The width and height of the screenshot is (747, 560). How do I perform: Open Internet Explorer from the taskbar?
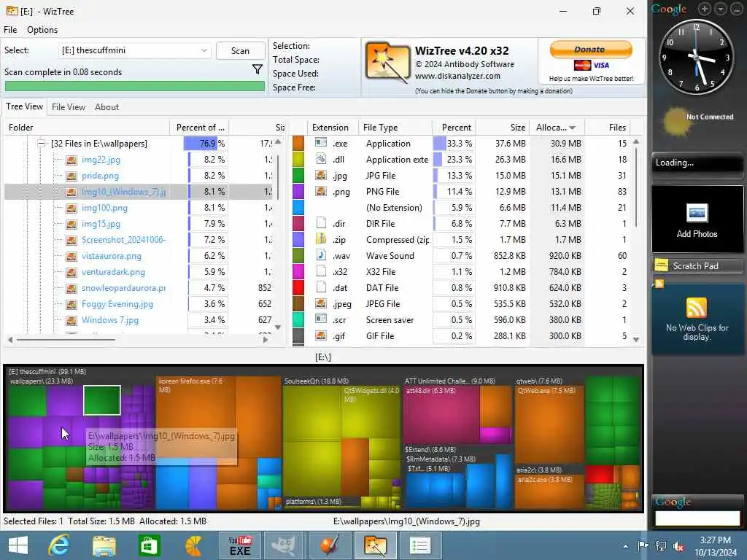(58, 545)
